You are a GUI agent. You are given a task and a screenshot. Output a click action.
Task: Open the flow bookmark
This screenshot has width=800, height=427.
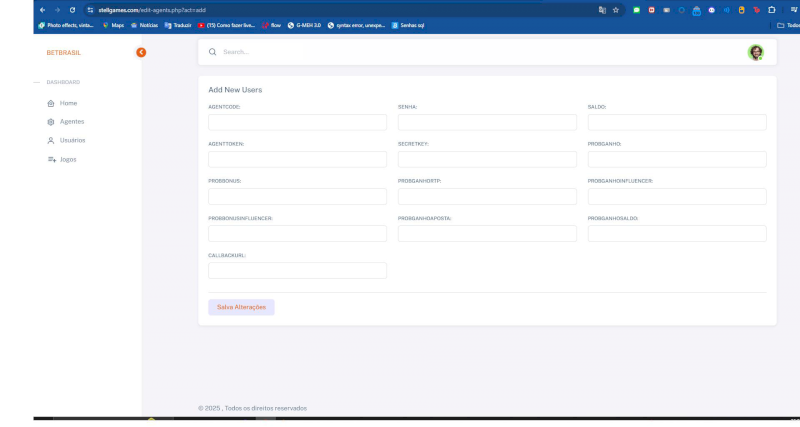click(x=271, y=25)
